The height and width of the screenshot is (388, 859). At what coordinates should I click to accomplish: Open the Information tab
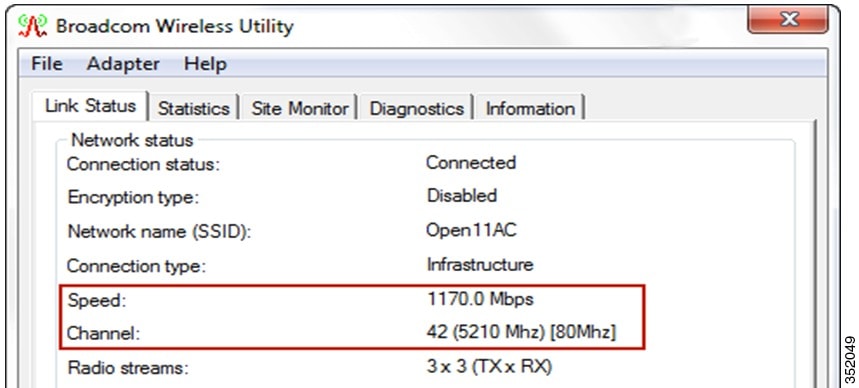[x=530, y=108]
